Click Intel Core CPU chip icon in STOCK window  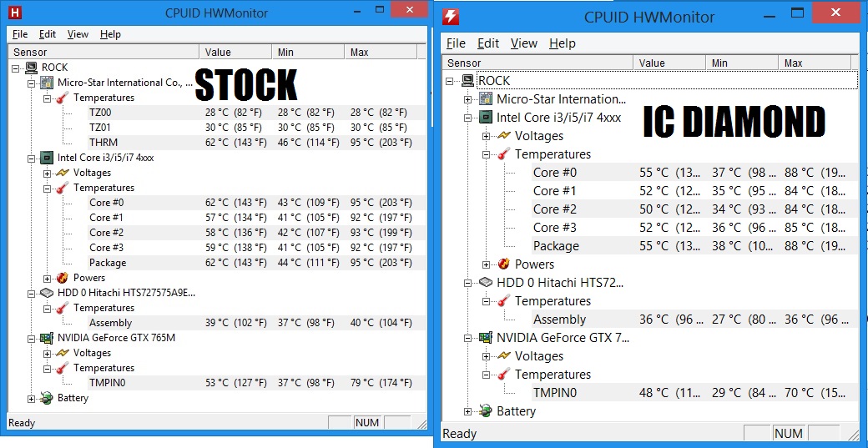pos(47,158)
